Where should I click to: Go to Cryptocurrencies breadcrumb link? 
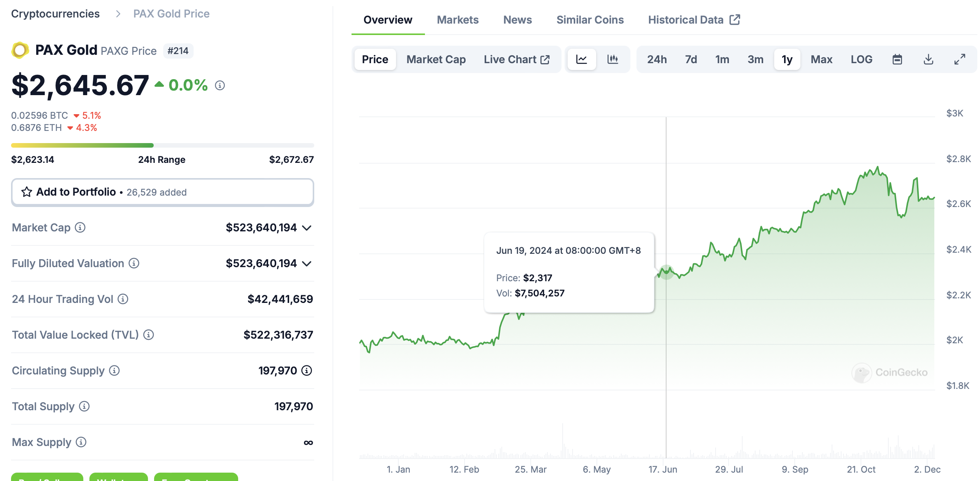pos(55,14)
